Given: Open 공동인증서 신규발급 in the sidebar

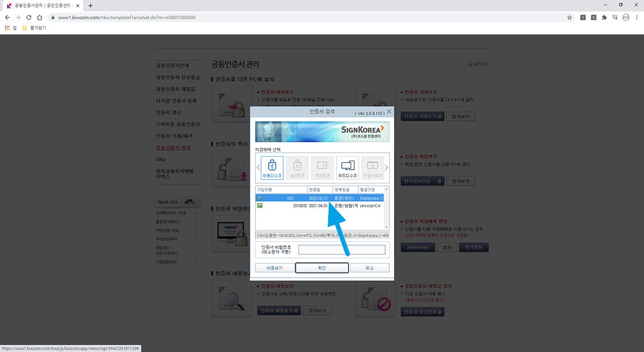Looking at the screenshot, I should click(178, 77).
